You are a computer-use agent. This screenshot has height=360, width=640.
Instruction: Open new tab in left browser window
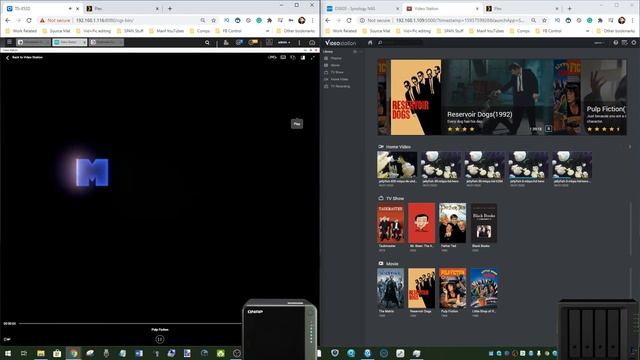170,8
